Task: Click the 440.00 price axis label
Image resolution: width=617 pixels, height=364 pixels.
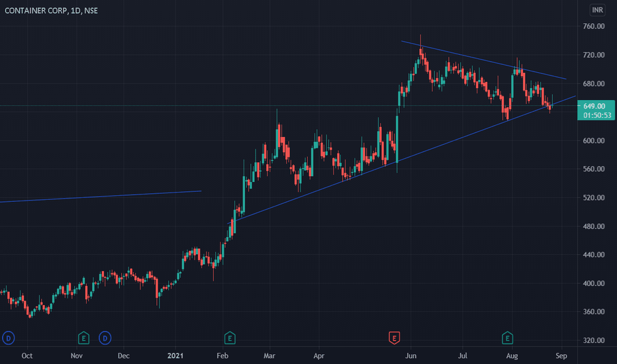Action: click(x=594, y=255)
